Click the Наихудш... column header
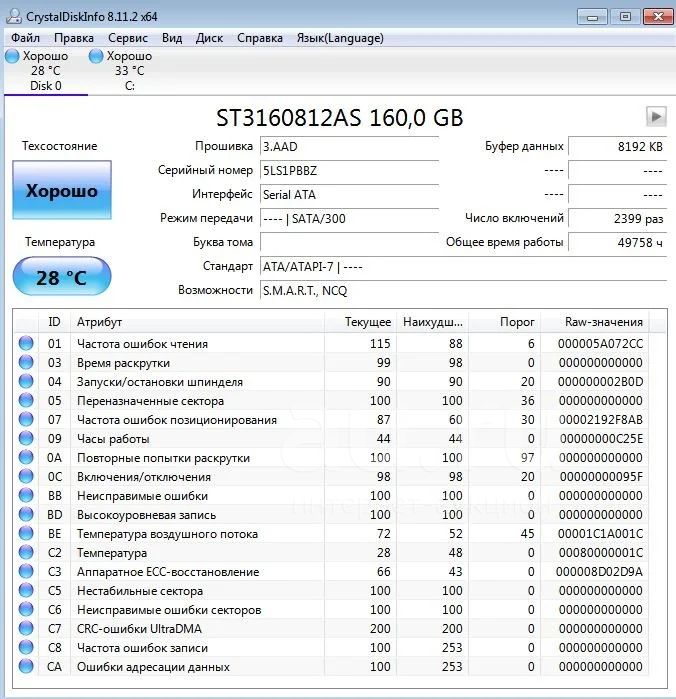The width and height of the screenshot is (676, 699). [x=433, y=321]
